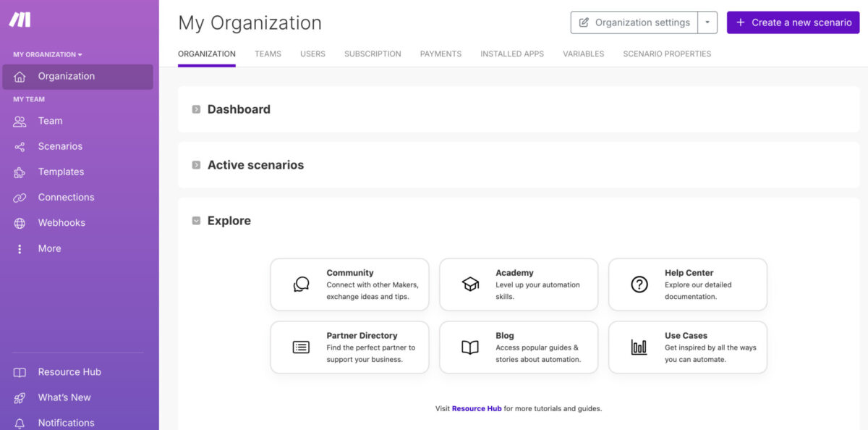Screen dimensions: 868x430
Task: Click the Make logo in sidebar
Action: 20,20
